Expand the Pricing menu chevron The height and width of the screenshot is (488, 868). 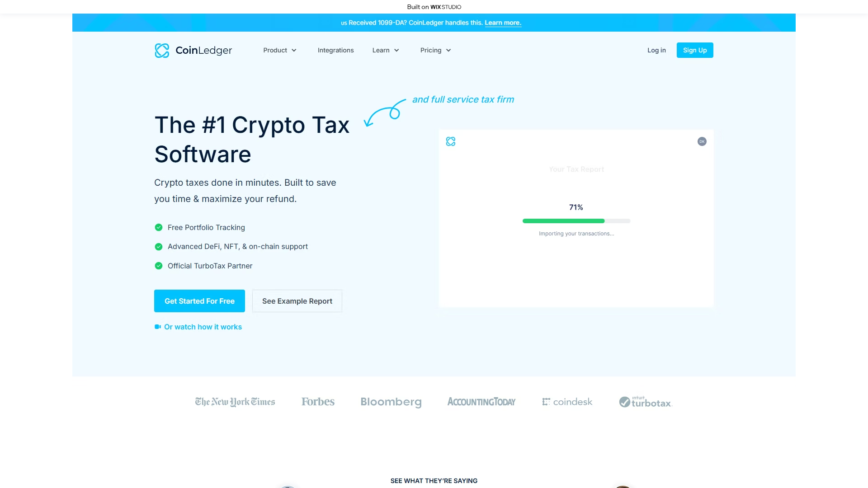tap(448, 50)
